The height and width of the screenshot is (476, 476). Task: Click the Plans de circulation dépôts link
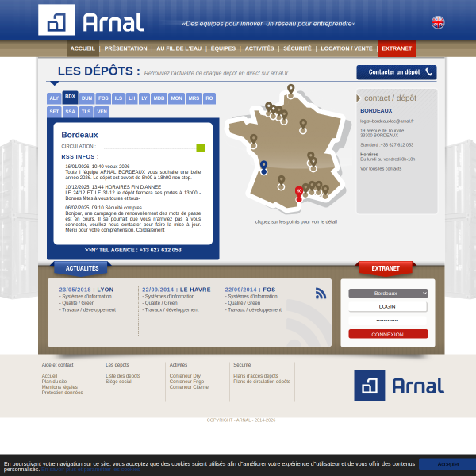click(x=262, y=382)
